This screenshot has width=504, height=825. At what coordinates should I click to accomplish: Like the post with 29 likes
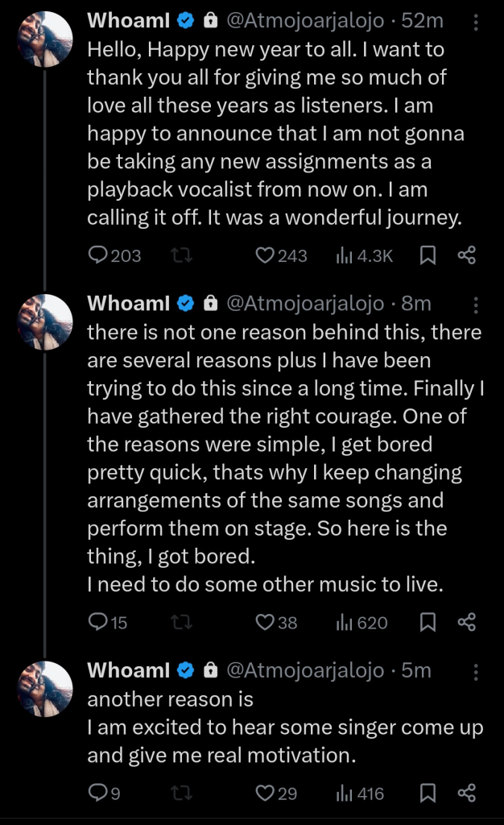[265, 794]
